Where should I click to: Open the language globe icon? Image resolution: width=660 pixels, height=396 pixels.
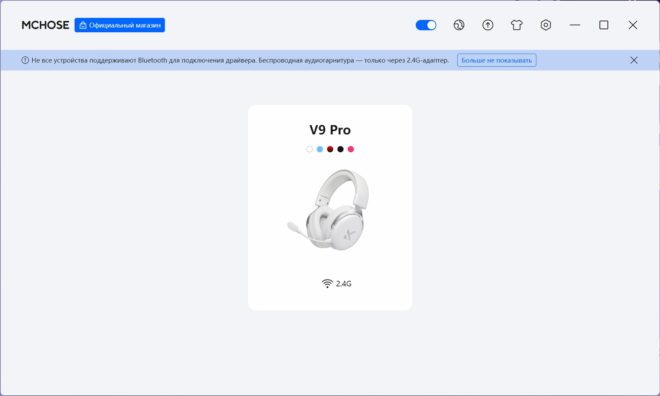459,25
